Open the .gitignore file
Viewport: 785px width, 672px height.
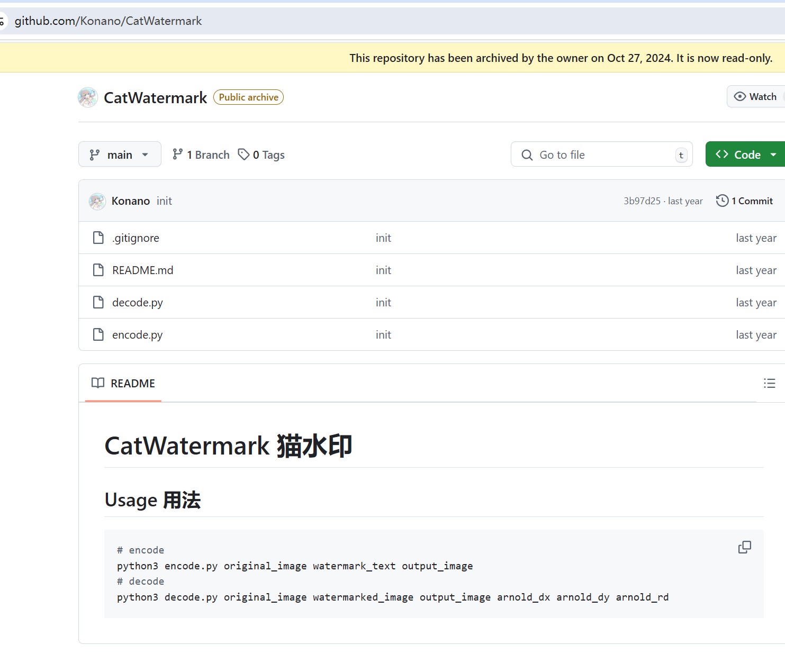click(x=136, y=238)
